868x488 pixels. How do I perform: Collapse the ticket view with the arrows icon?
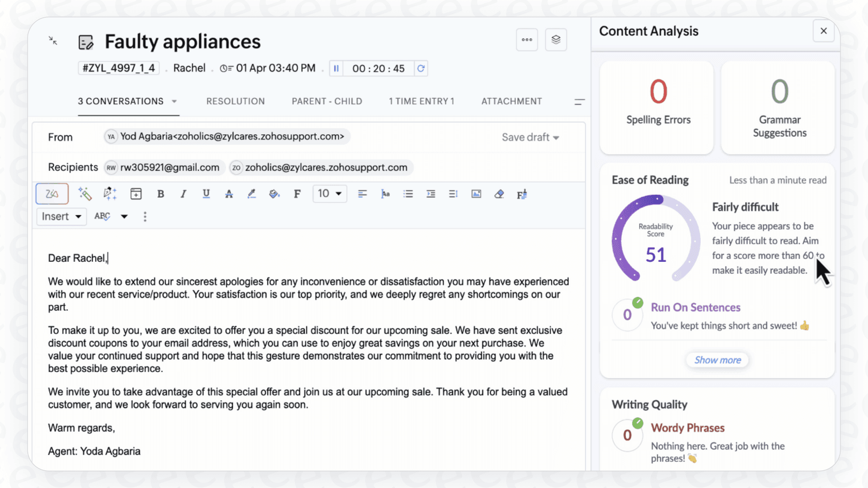point(52,40)
